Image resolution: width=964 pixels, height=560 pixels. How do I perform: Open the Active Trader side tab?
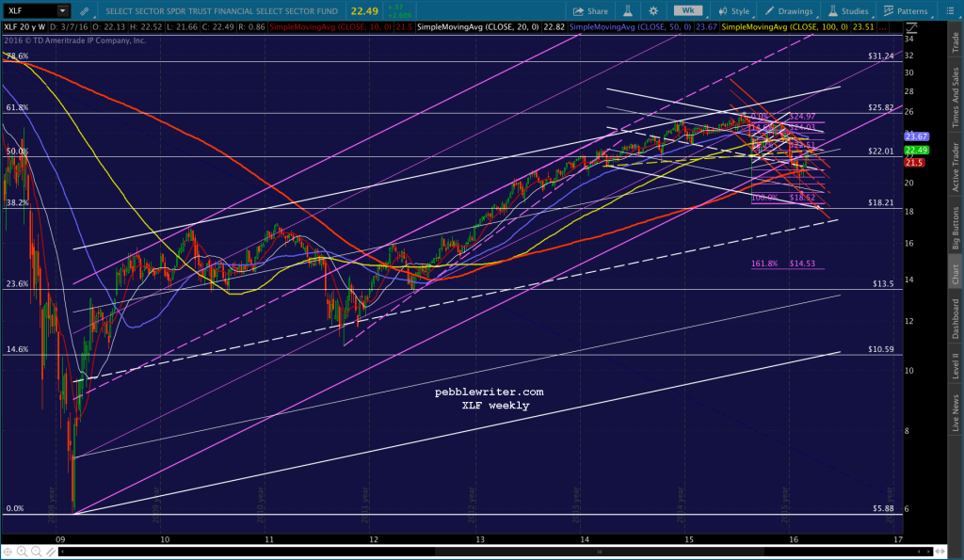(x=956, y=166)
